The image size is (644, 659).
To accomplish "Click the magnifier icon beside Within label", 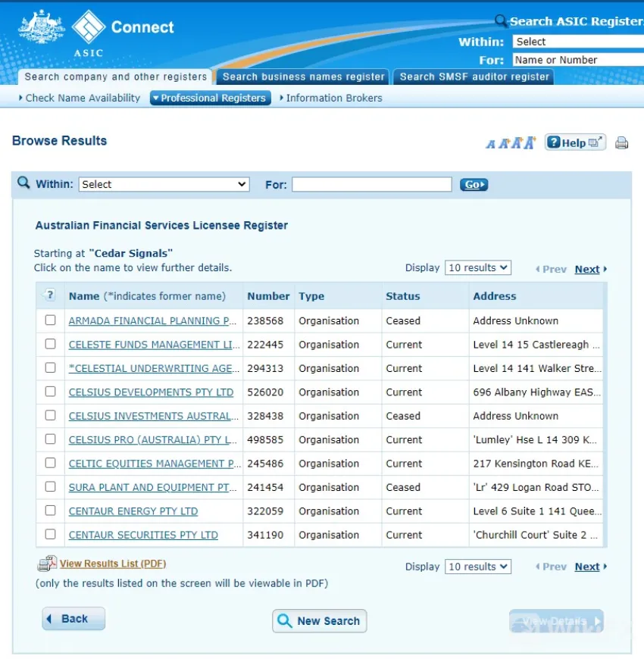I will 23,183.
